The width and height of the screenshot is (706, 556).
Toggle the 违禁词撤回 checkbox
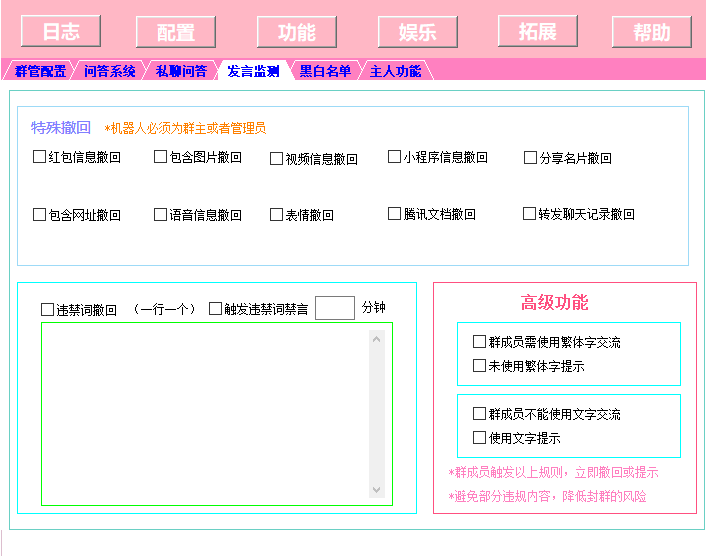(x=48, y=310)
